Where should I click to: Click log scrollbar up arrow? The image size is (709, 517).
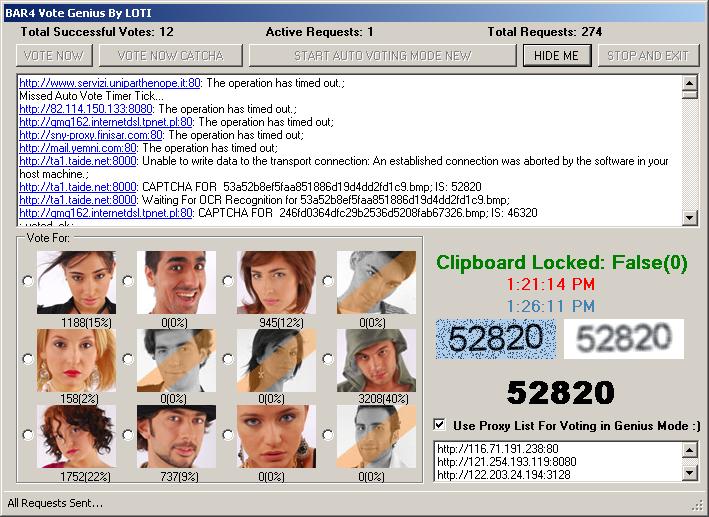pos(690,82)
